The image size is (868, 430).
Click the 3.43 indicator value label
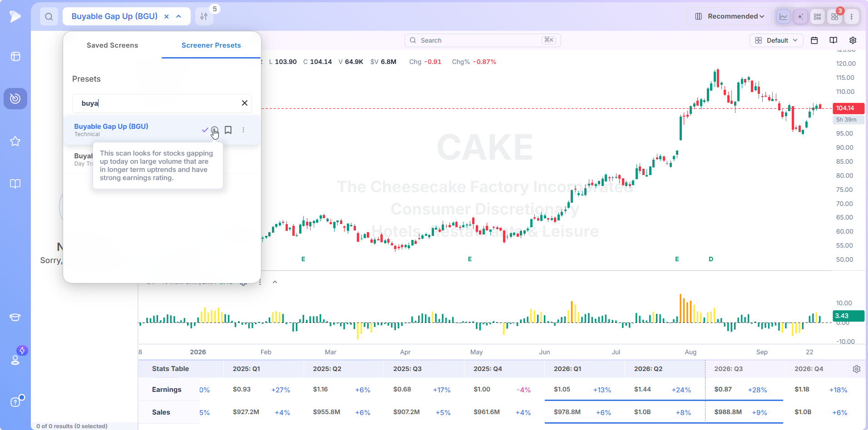(848, 316)
